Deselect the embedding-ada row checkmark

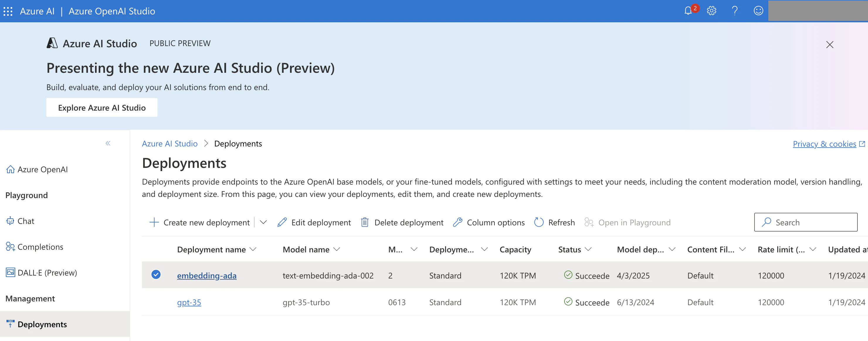(156, 275)
